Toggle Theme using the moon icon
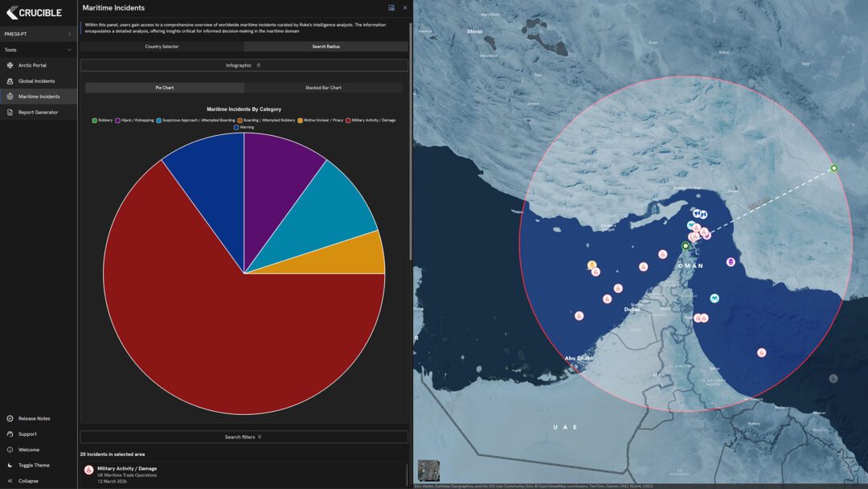Image resolution: width=868 pixels, height=489 pixels. [10, 465]
